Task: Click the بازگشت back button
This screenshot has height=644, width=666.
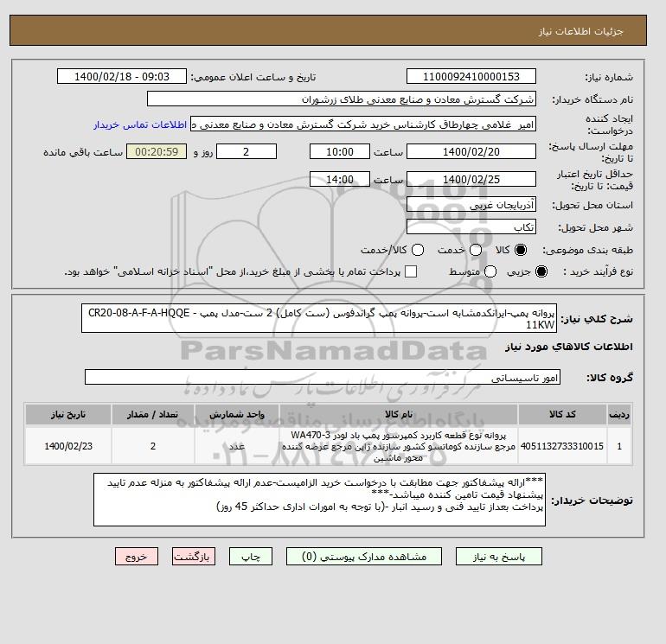Action: [194, 557]
